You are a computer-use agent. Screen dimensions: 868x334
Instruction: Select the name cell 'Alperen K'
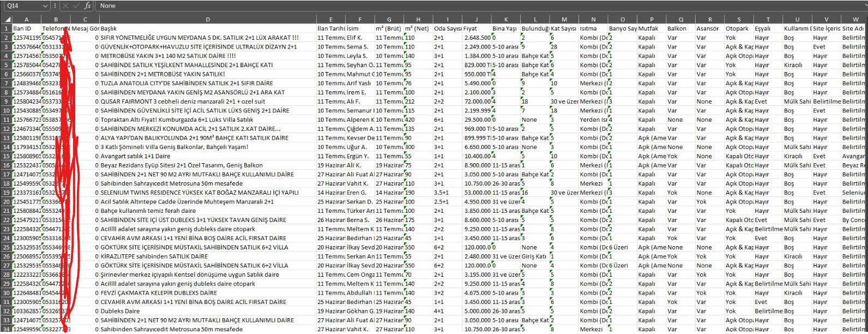[x=360, y=120]
